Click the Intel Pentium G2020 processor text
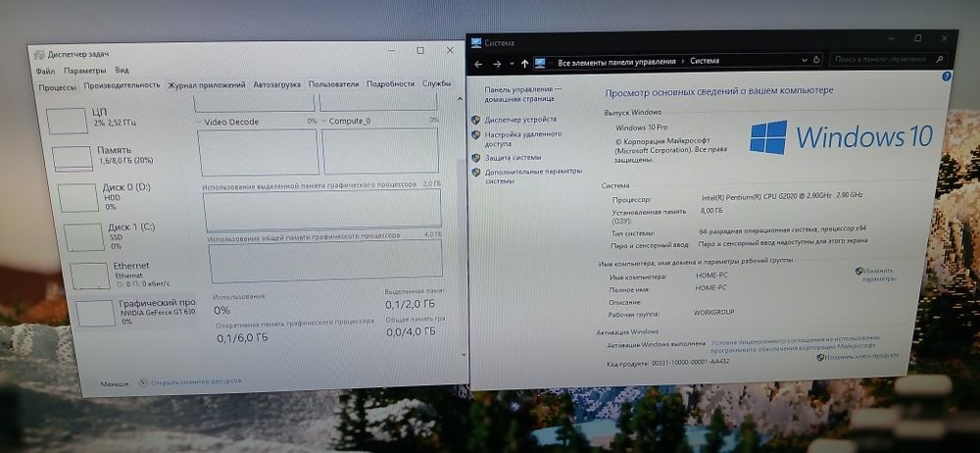The image size is (980, 453). pyautogui.click(x=782, y=196)
